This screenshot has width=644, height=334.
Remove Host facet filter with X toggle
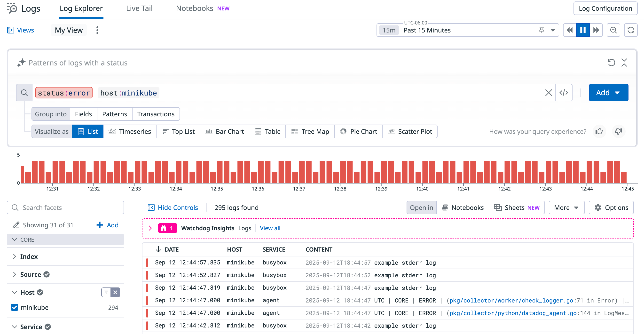pos(115,292)
